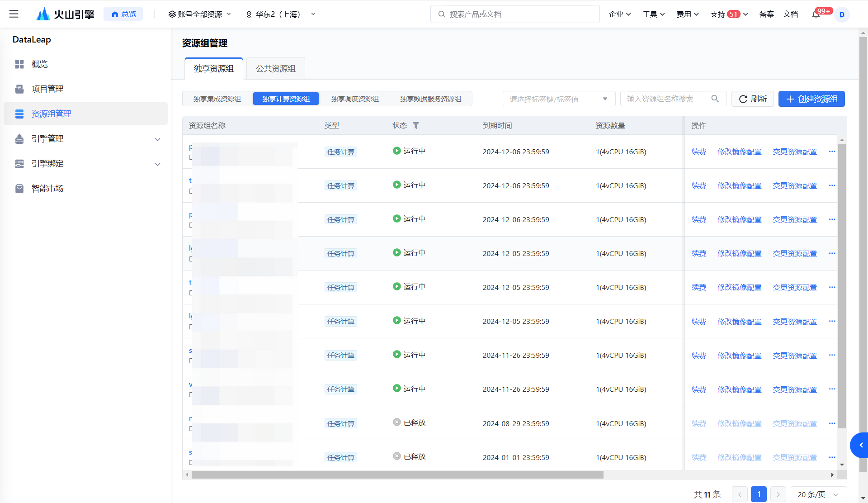Click the 到期时间 column header
Viewport: 868px width, 503px height.
point(497,126)
